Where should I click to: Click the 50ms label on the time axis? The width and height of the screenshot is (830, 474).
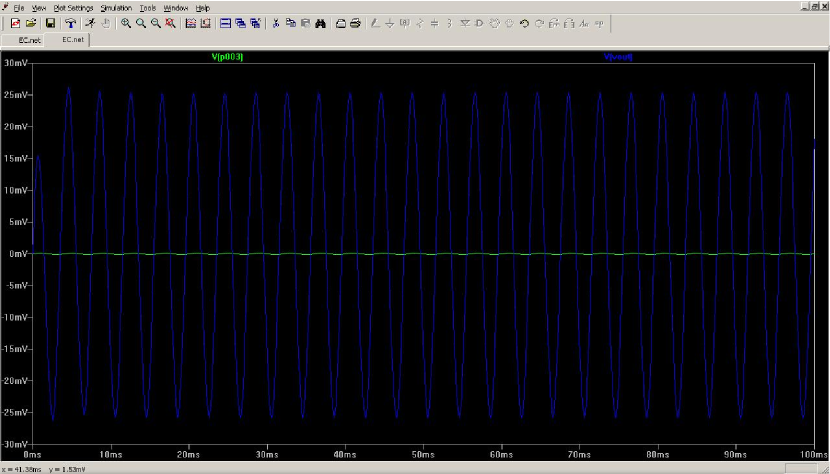coord(423,452)
